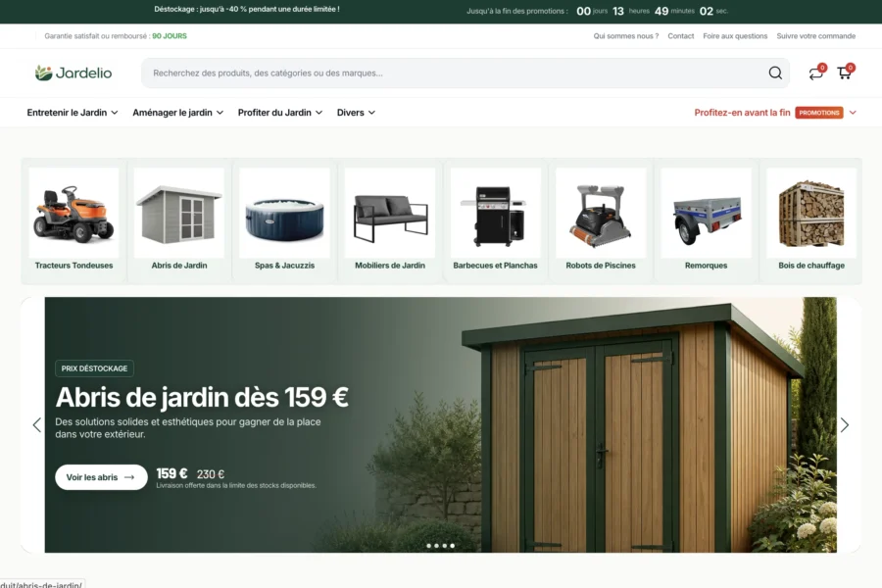Click the Livraison offerte notice text
The width and height of the screenshot is (882, 588).
pyautogui.click(x=236, y=486)
